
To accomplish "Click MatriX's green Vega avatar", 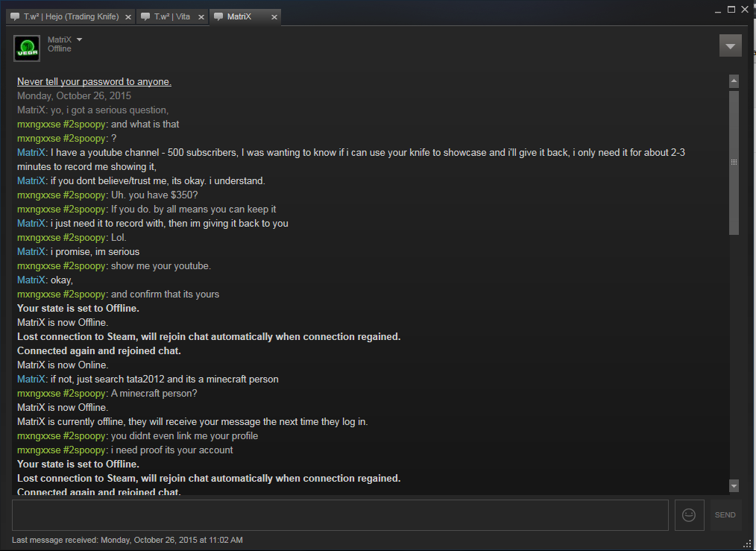I will click(27, 48).
